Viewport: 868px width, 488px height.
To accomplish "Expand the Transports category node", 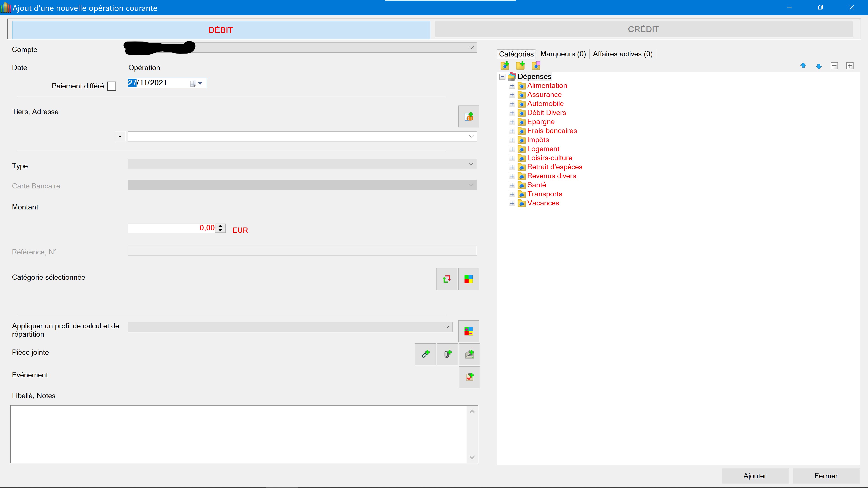I will click(512, 194).
